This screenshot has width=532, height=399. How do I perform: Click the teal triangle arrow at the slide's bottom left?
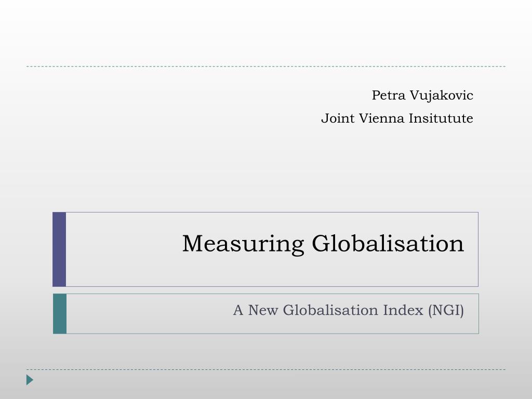[30, 380]
